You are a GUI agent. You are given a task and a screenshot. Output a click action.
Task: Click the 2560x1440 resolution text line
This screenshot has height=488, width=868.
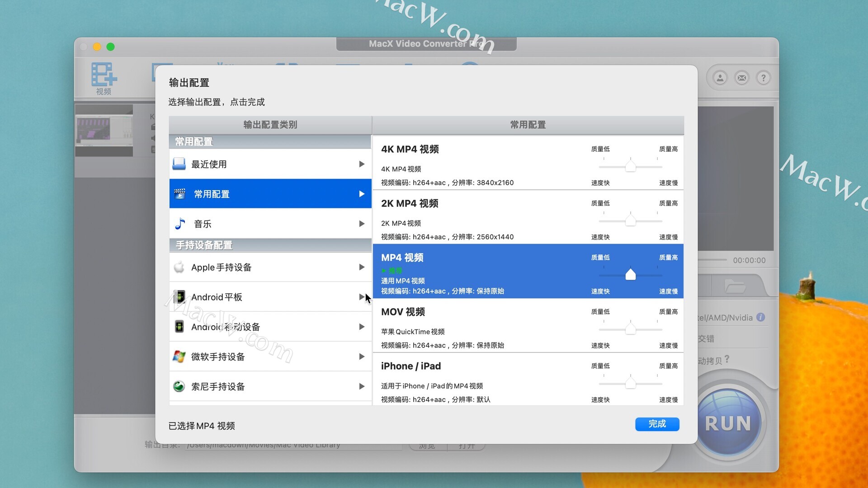click(447, 237)
